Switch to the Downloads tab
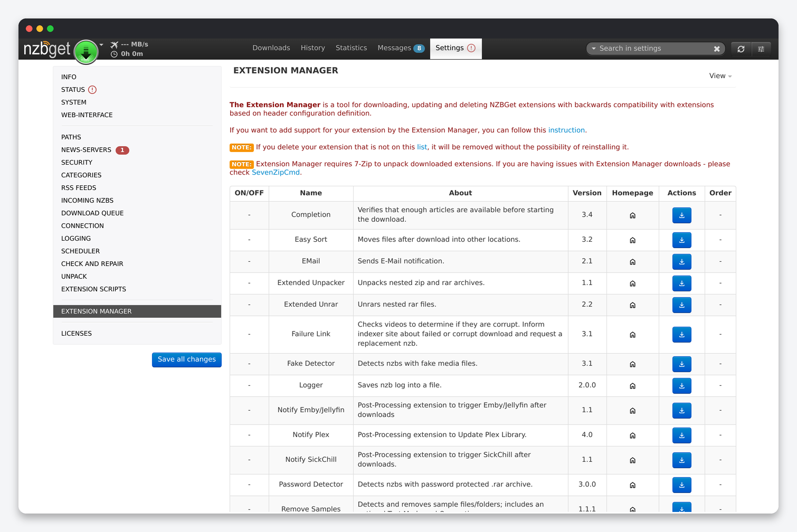 (271, 48)
